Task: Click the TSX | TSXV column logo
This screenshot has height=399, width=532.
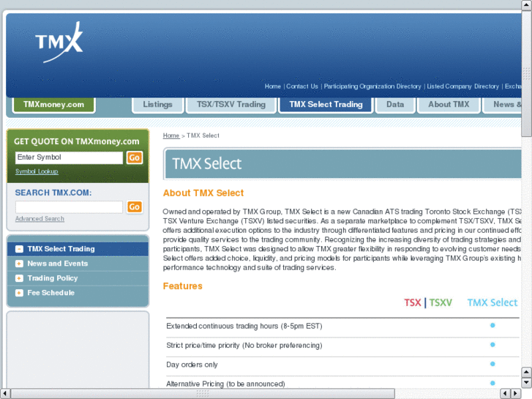Action: pos(428,302)
